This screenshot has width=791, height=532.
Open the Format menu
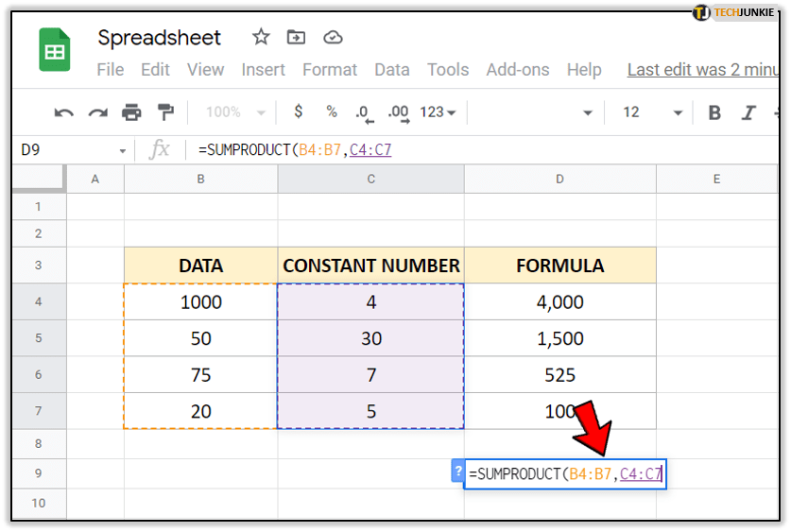click(330, 70)
